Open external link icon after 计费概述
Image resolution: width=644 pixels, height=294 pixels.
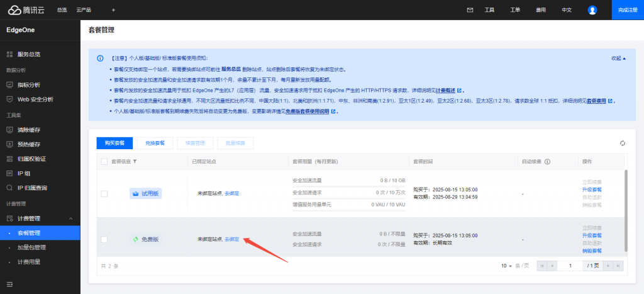[460, 90]
